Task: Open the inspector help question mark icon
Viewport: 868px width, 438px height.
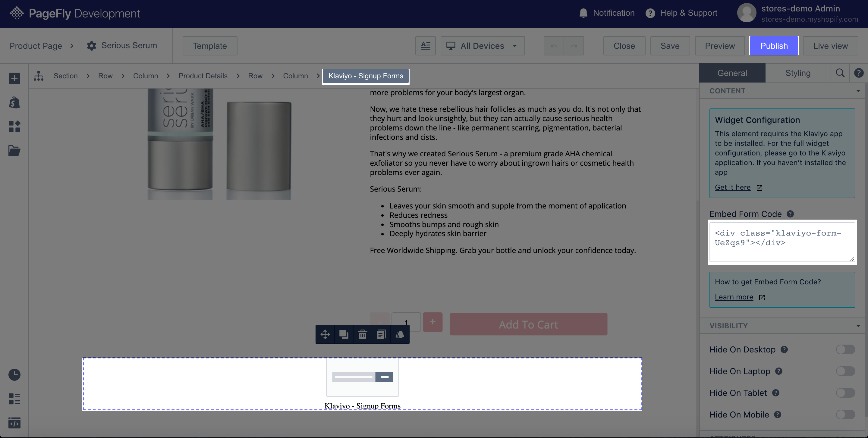Action: coord(859,73)
